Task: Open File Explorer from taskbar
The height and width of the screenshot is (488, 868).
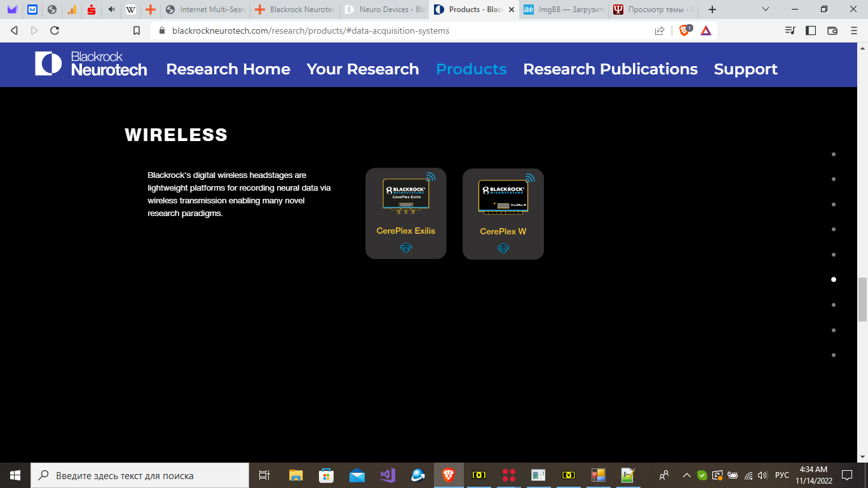Action: tap(296, 475)
